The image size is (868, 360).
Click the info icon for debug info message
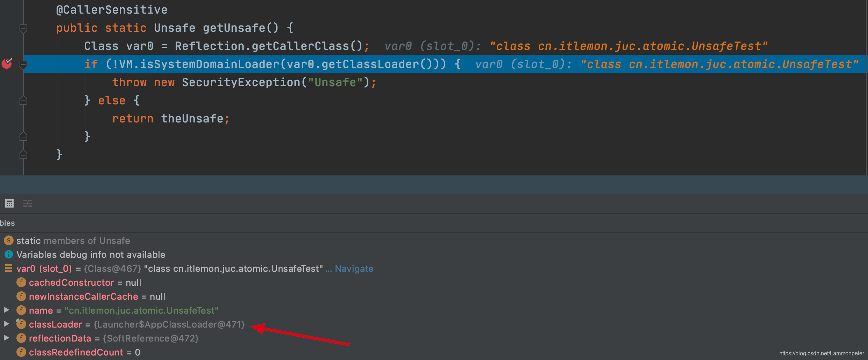pos(8,254)
